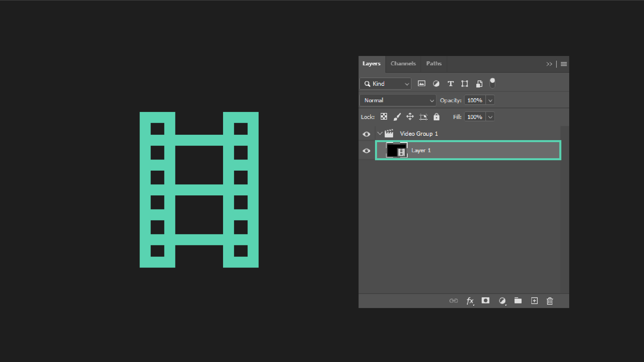Viewport: 644px width, 362px height.
Task: Click the Opacity label
Action: click(x=450, y=100)
